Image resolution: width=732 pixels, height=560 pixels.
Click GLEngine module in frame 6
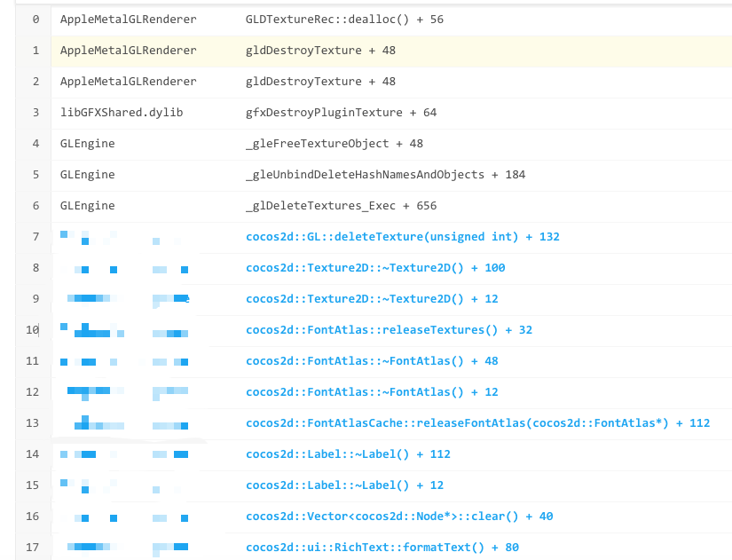pyautogui.click(x=87, y=206)
